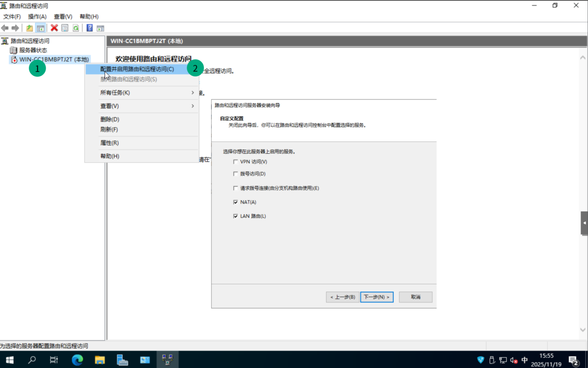Open the 帮助(H) menu in the menu bar
Image resolution: width=588 pixels, height=368 pixels.
[89, 17]
